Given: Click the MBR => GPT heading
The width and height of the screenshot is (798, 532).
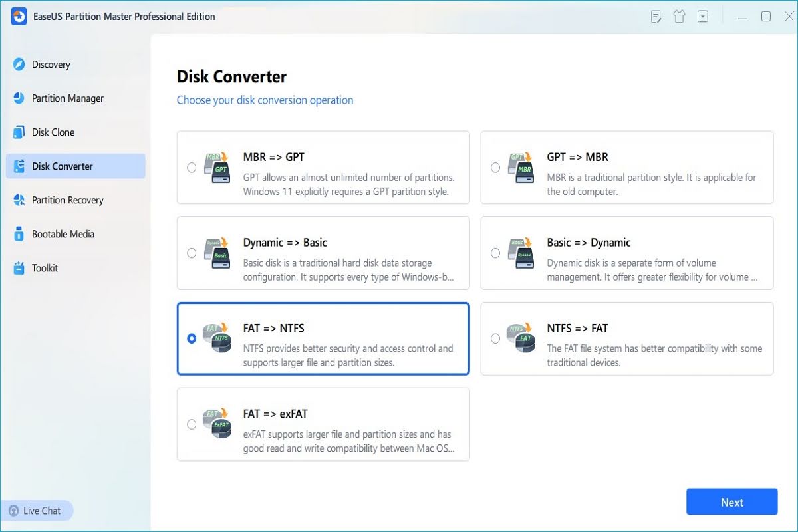Looking at the screenshot, I should tap(274, 157).
